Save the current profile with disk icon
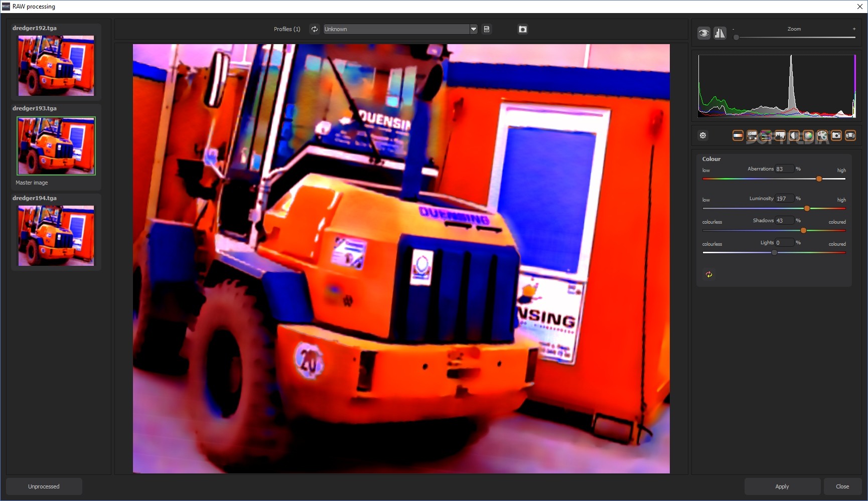 pos(486,29)
